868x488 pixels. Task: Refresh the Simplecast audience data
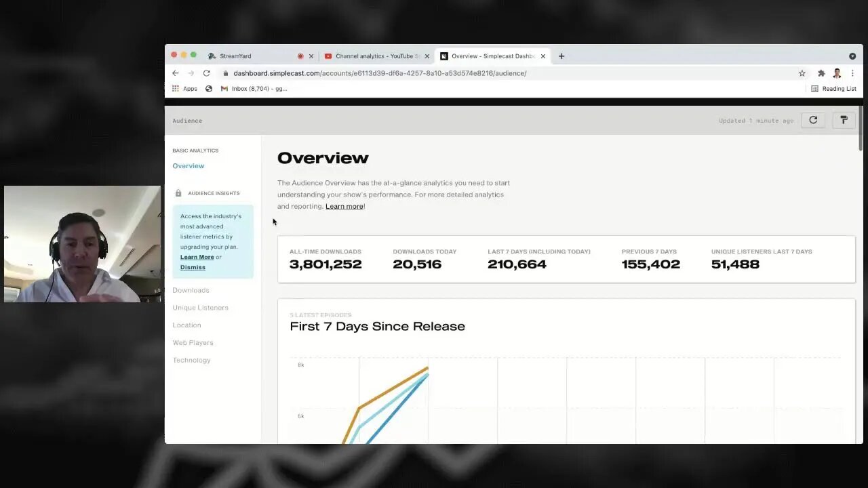click(x=813, y=120)
